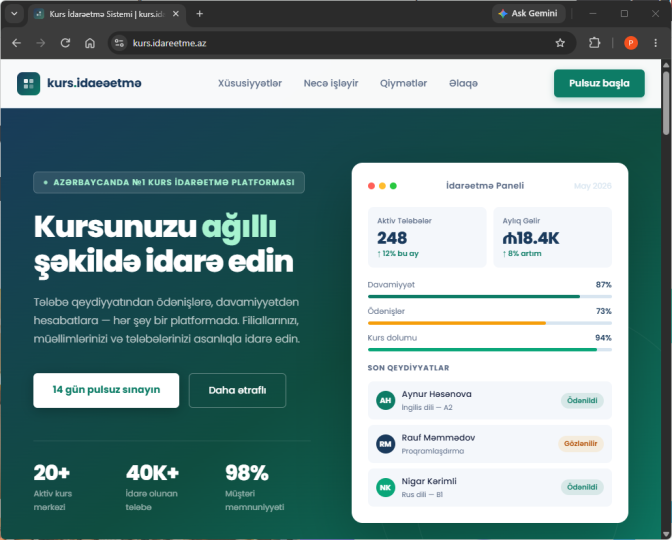Select the Nigar Kərimli name

tap(429, 481)
